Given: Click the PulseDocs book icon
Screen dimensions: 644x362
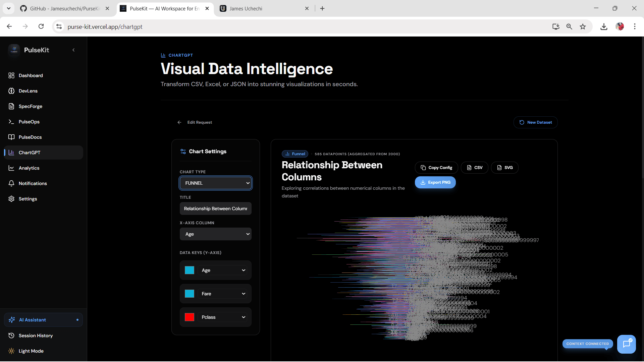Looking at the screenshot, I should (11, 137).
